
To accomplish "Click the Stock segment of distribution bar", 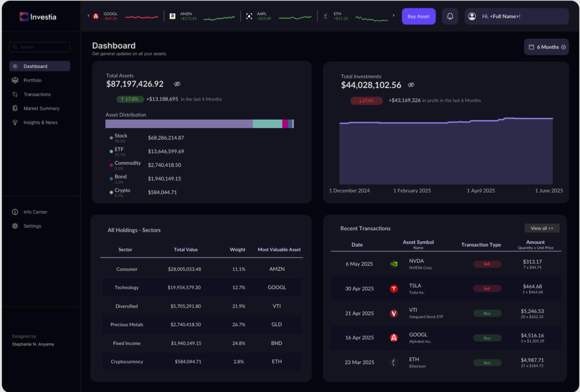I will [x=179, y=124].
